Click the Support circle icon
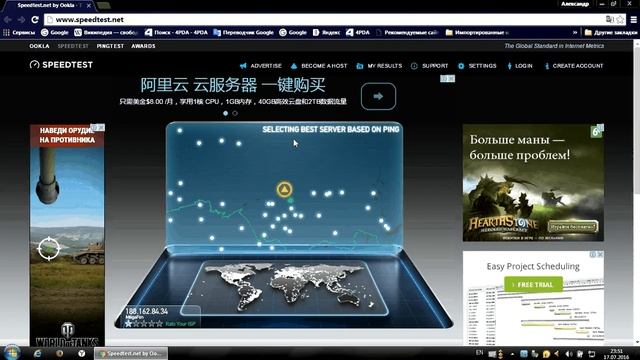This screenshot has height=360, width=640. pos(414,66)
